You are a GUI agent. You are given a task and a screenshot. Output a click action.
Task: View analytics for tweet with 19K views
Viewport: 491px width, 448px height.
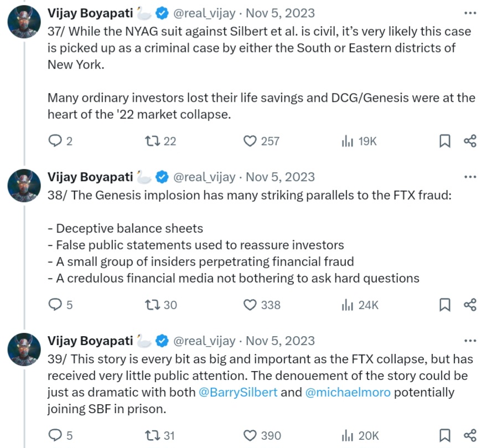point(348,141)
